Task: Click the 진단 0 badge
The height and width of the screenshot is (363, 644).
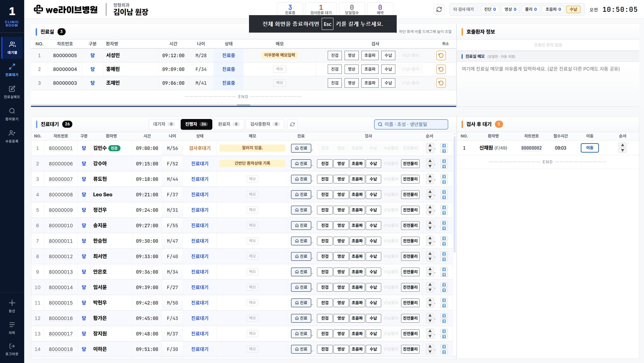Action: tap(490, 9)
